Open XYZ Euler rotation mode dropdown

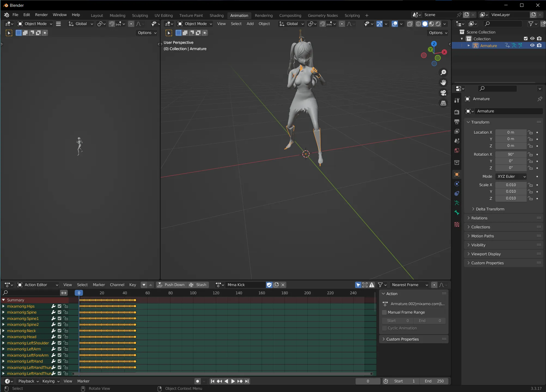[511, 176]
